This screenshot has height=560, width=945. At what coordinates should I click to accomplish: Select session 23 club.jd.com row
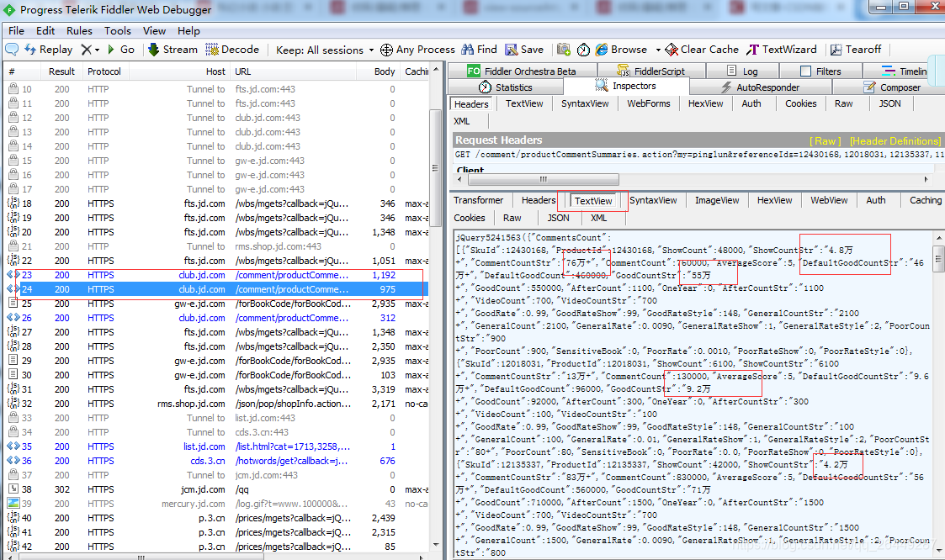click(x=215, y=275)
